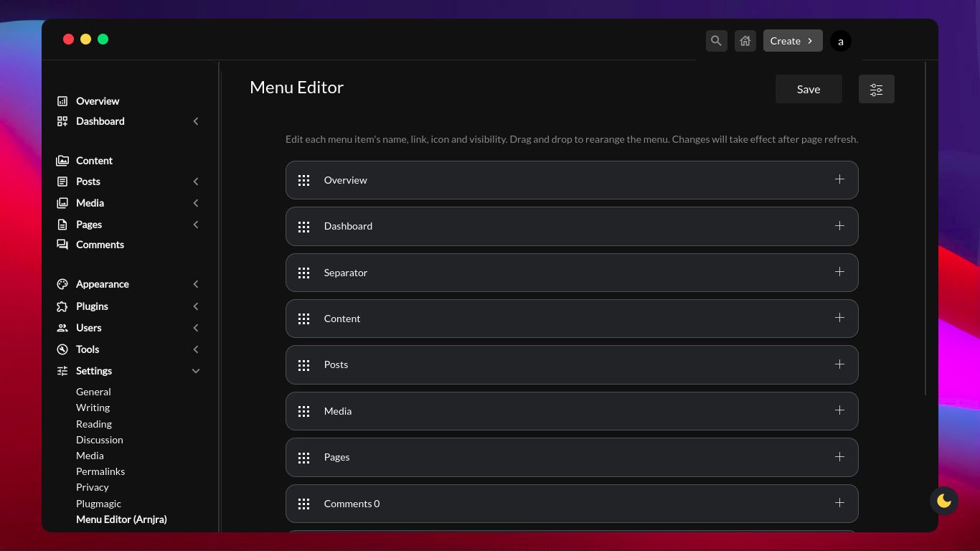Click the Pages sidebar icon
Screen dimensions: 980x551
tap(62, 225)
